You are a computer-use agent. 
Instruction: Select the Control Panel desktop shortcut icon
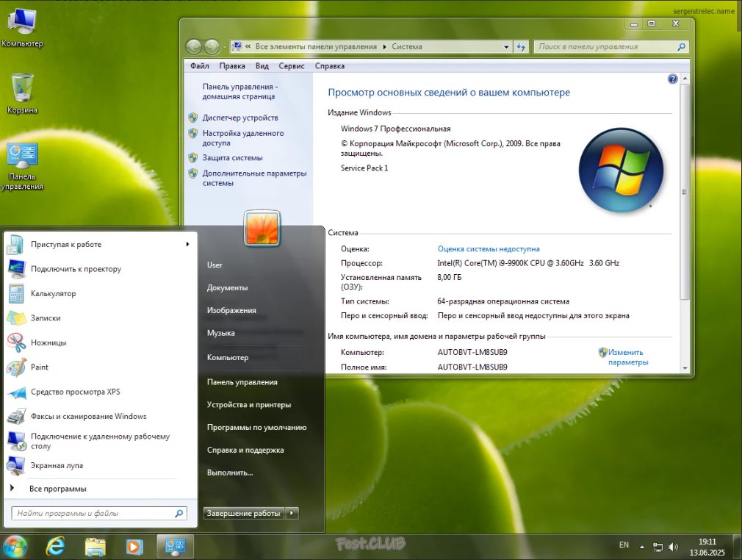point(22,167)
